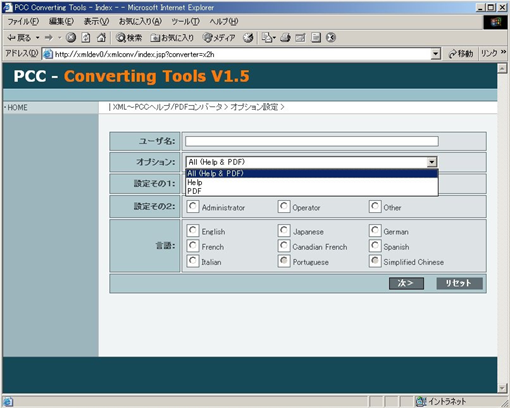Open the 編集(E) menu
The image size is (510, 408).
pyautogui.click(x=61, y=22)
